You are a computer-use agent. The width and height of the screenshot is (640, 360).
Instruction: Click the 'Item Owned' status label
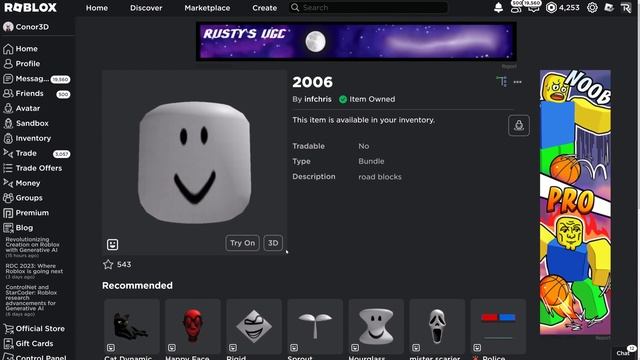pos(372,99)
